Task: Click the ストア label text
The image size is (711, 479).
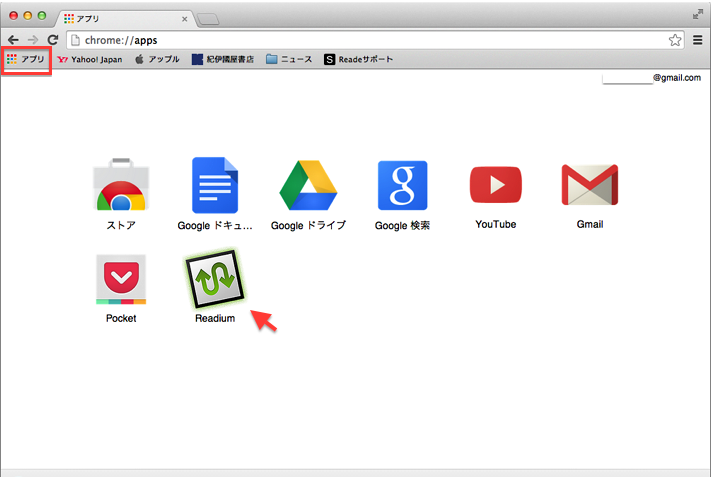Action: (121, 225)
